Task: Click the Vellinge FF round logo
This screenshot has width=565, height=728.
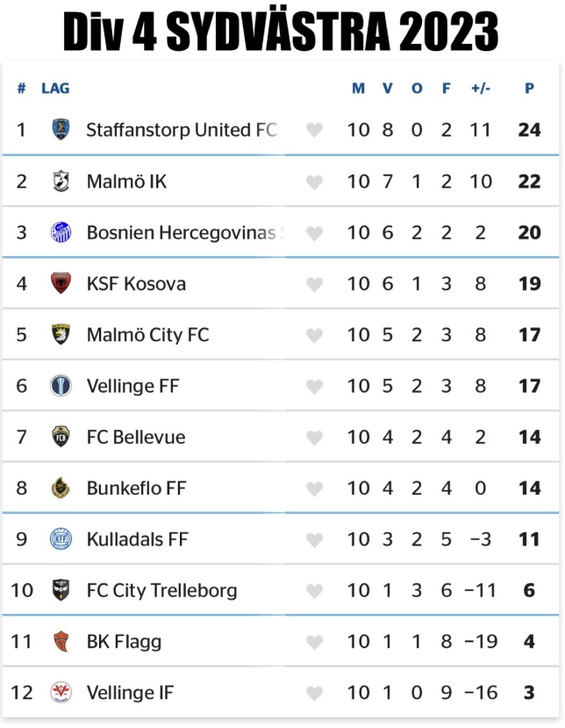Action: (x=61, y=385)
